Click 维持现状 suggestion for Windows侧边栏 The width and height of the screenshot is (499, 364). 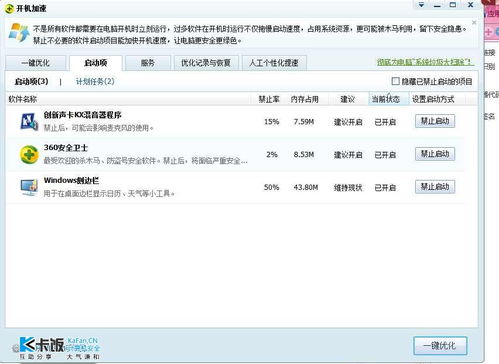pyautogui.click(x=348, y=188)
